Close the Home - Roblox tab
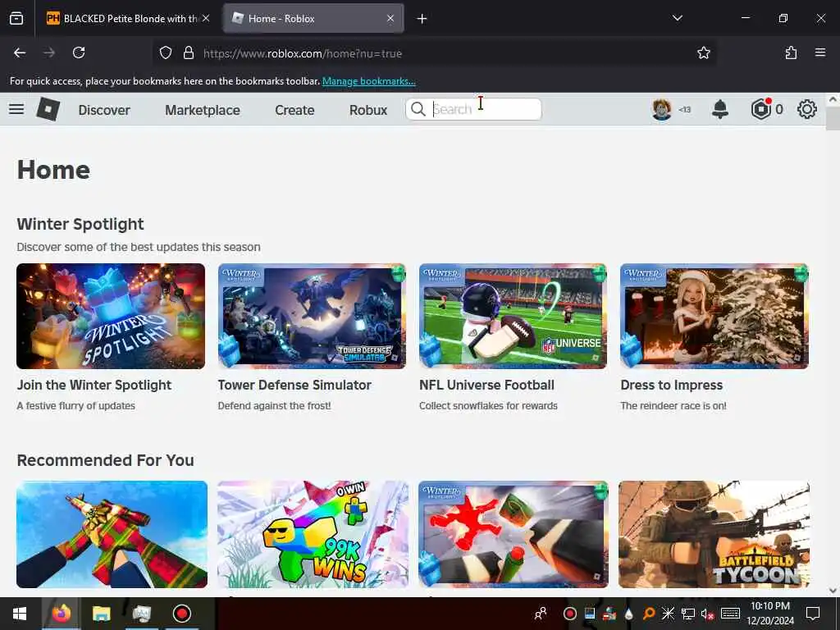This screenshot has height=630, width=840. pos(390,18)
